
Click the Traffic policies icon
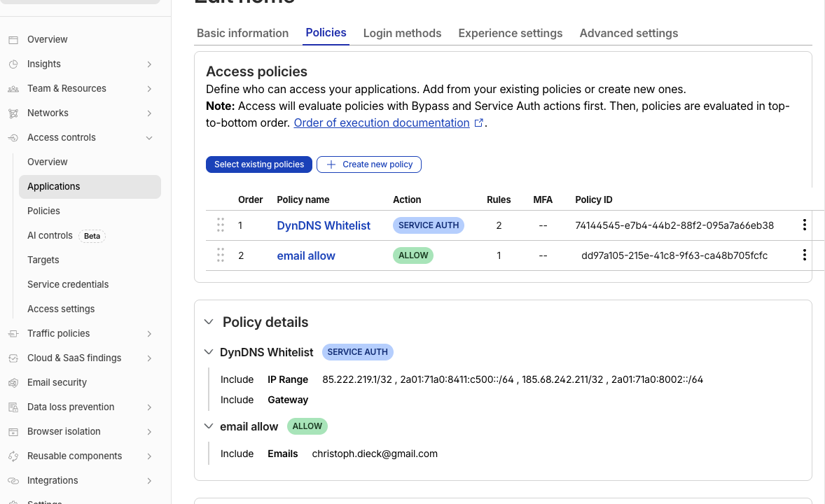coord(14,333)
